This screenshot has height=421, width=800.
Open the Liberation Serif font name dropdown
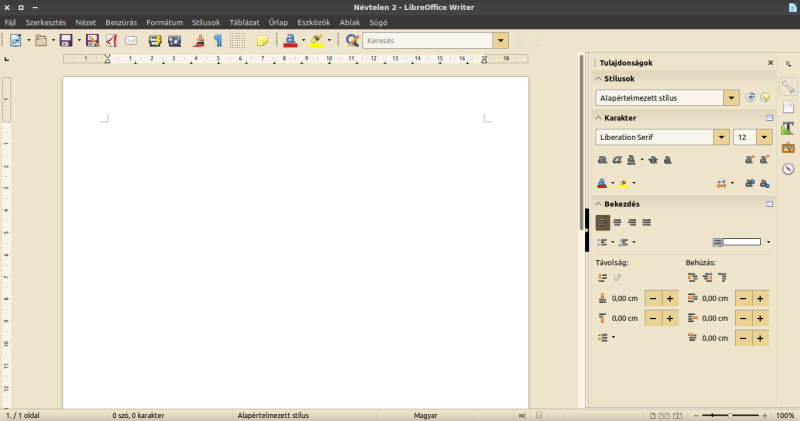[x=720, y=137]
